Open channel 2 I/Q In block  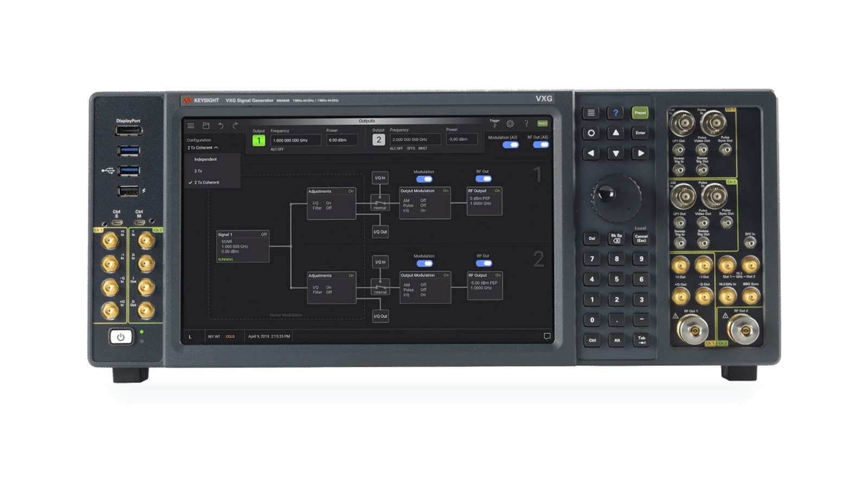point(380,262)
